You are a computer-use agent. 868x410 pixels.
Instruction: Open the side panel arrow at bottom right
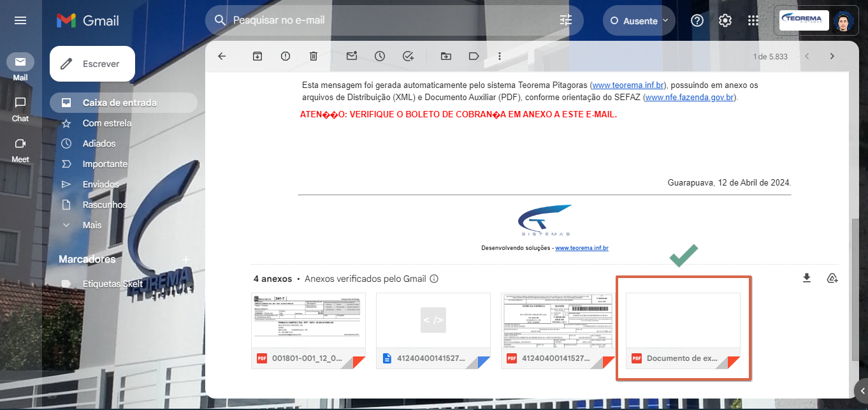click(x=861, y=390)
